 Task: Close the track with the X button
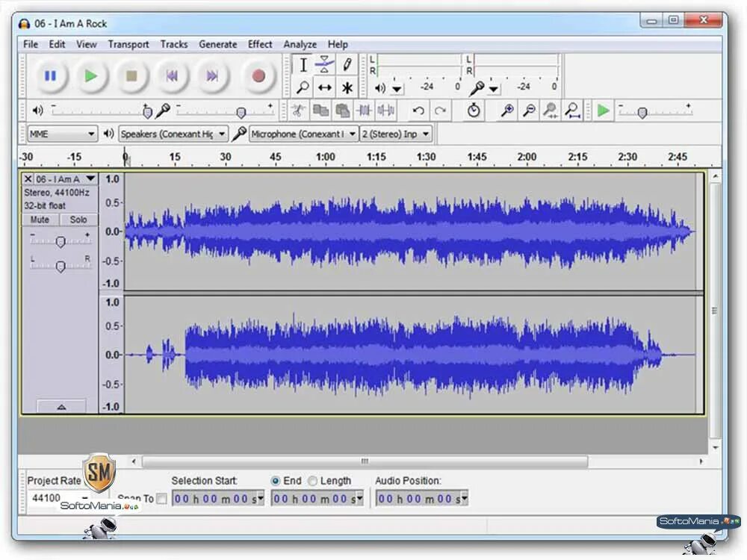pyautogui.click(x=28, y=179)
